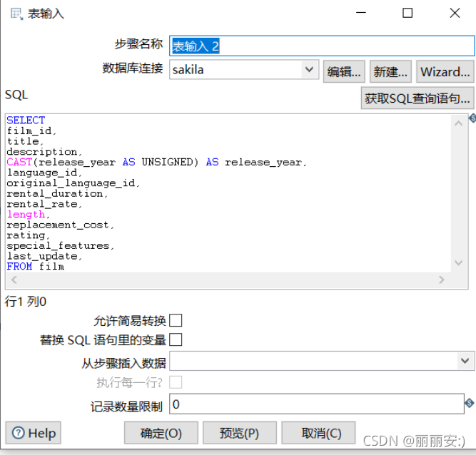Image resolution: width=476 pixels, height=455 pixels.
Task: Click the pink length keyword
Action: [26, 214]
